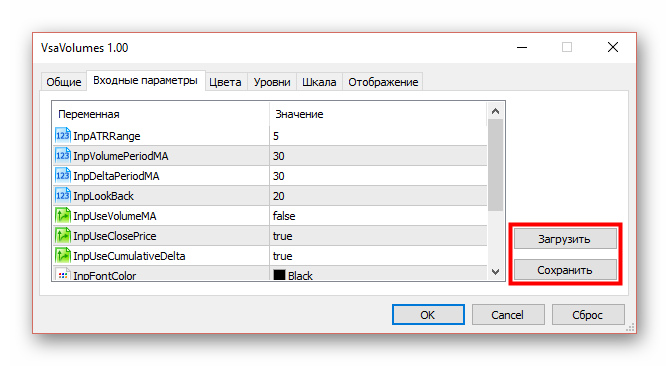Viewport: 669px width, 366px height.
Task: Select the InpVolumePeriodMA variable name
Action: [x=121, y=156]
